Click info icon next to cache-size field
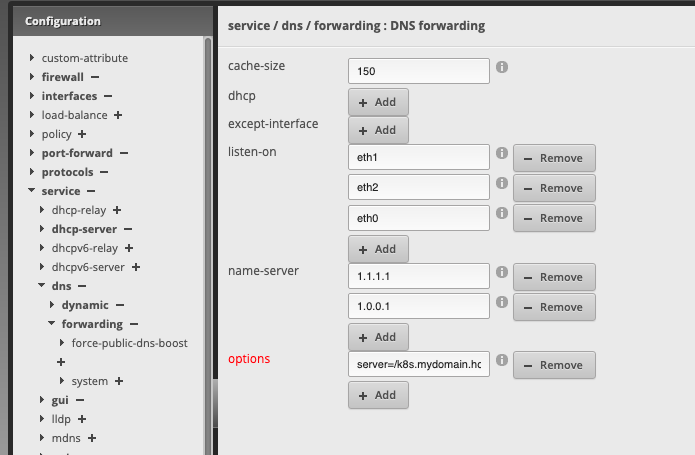Viewport: 695px width, 455px height. [x=502, y=68]
